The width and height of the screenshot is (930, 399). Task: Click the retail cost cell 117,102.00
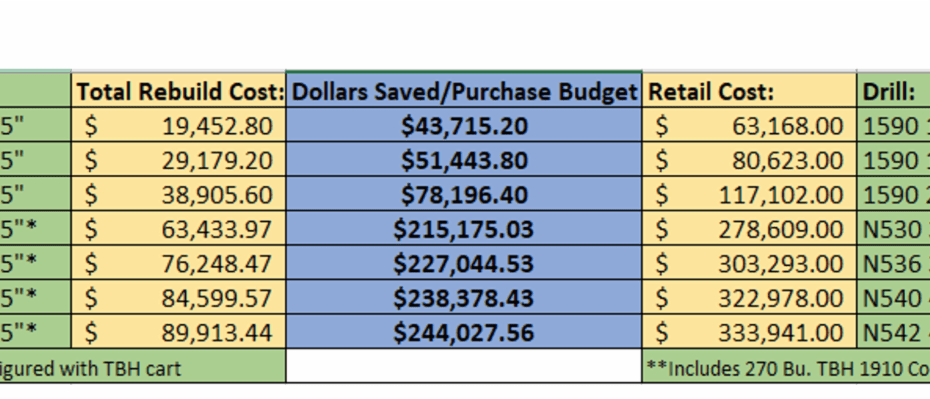750,194
